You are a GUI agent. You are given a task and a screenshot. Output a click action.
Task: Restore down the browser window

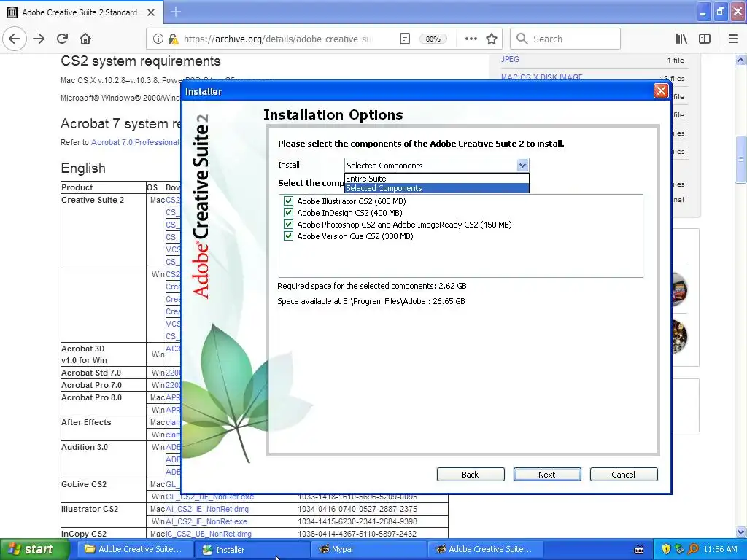pos(720,12)
